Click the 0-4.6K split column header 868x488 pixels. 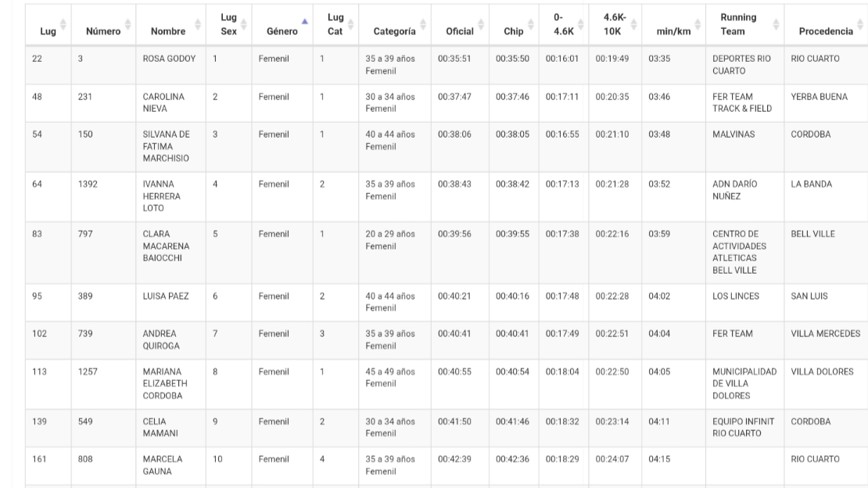558,24
